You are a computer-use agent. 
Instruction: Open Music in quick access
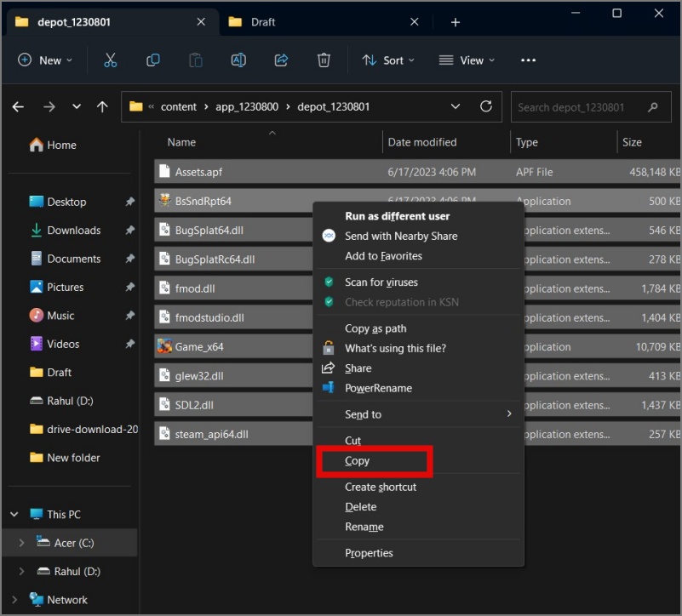(x=52, y=315)
